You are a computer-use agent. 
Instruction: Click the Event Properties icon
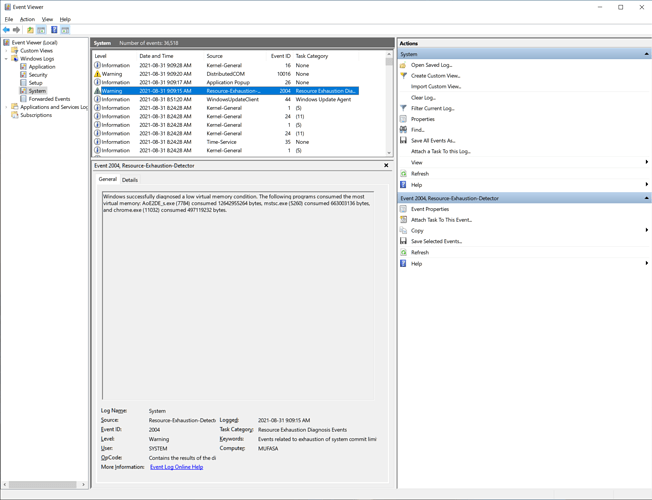(x=403, y=209)
